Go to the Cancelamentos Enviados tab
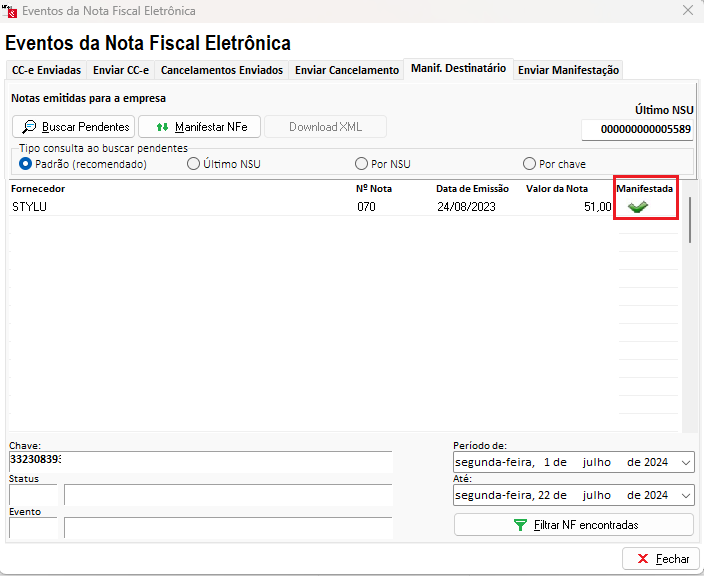Screen dimensions: 704x576 click(222, 70)
